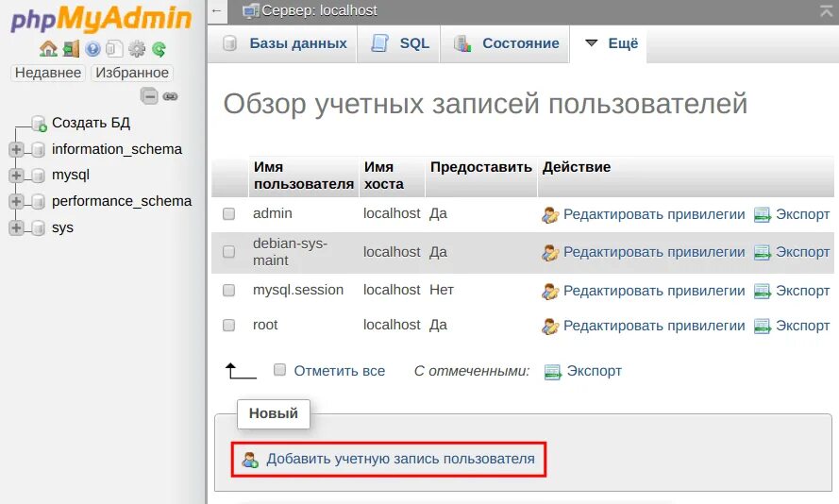Click Редактировать привилегии for admin

[x=654, y=214]
